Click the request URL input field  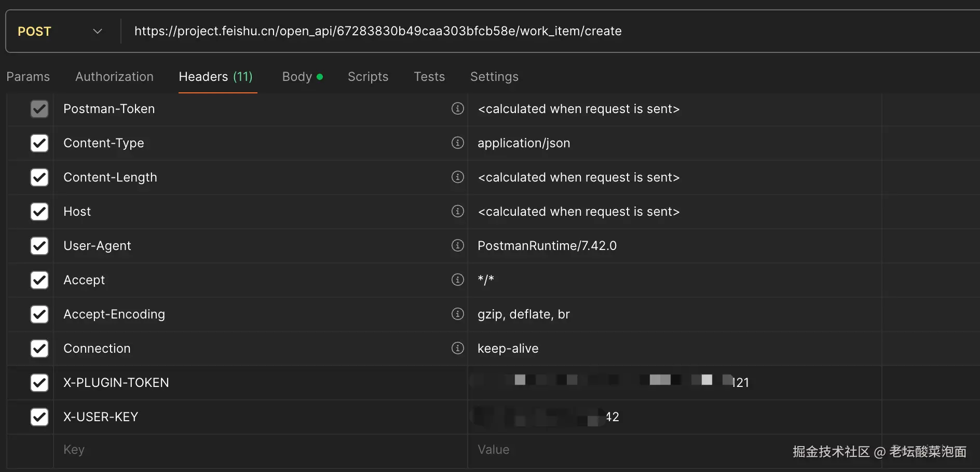(x=519, y=31)
